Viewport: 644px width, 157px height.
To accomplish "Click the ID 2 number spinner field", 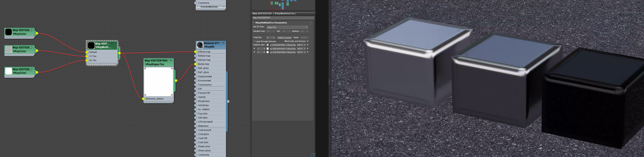I will pyautogui.click(x=261, y=52).
